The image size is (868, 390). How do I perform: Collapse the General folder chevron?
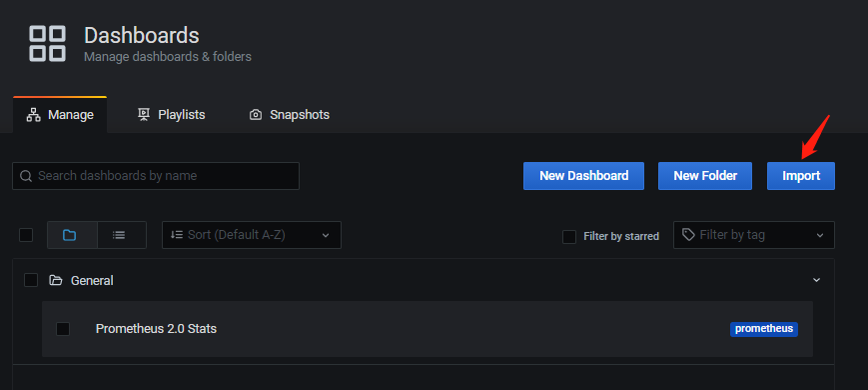(x=816, y=280)
